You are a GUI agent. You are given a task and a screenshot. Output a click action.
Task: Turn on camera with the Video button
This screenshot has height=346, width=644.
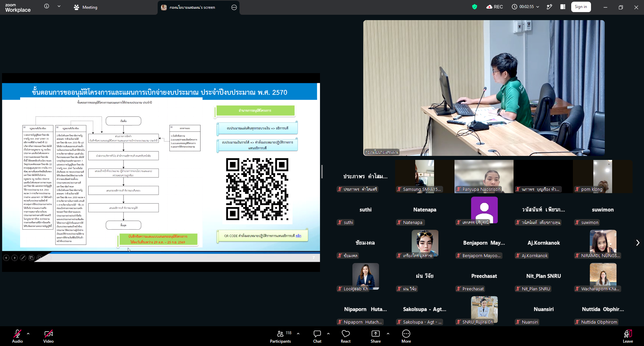coord(48,336)
